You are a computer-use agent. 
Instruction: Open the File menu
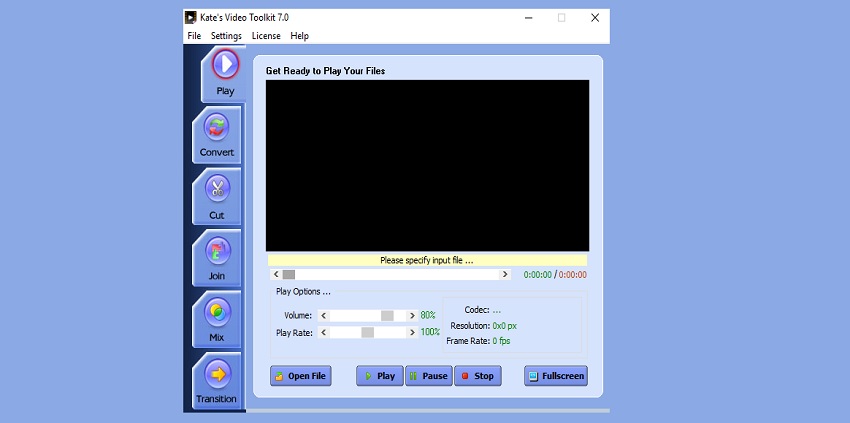[194, 36]
